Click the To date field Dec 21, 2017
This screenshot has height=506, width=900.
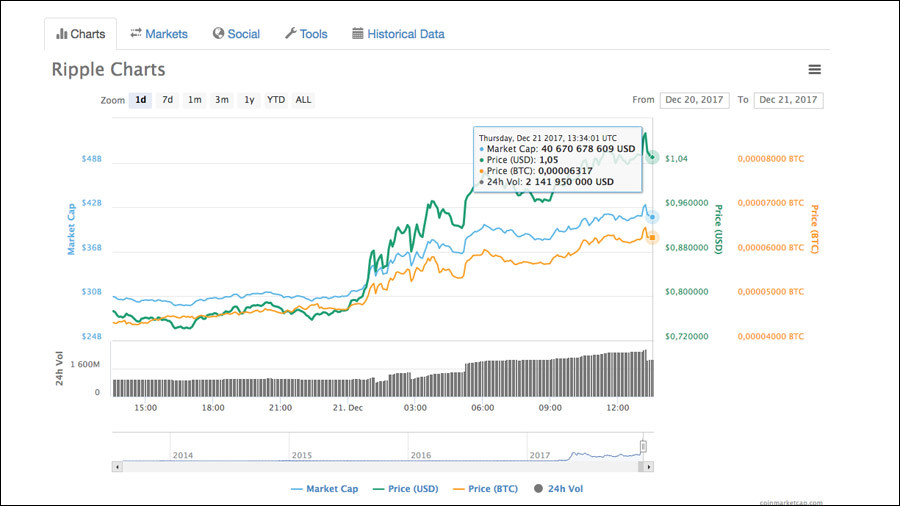pos(789,100)
